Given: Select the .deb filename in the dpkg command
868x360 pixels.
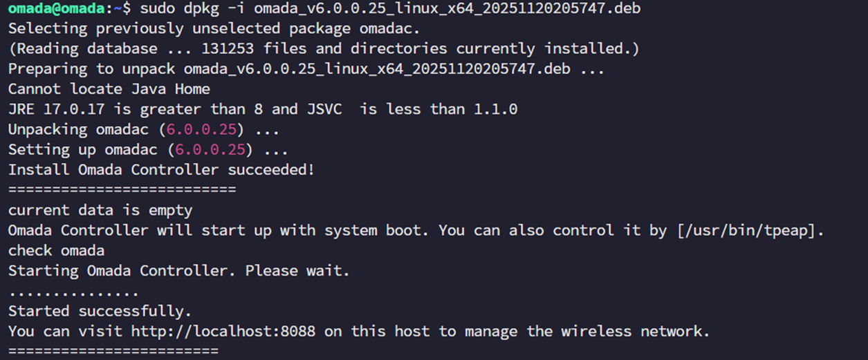Looking at the screenshot, I should (x=447, y=9).
